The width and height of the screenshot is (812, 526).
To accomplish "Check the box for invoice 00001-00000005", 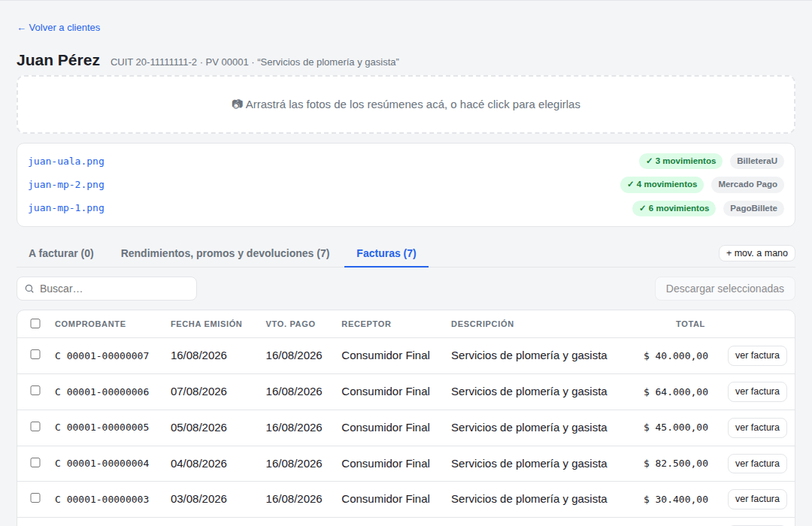I will click(x=35, y=427).
